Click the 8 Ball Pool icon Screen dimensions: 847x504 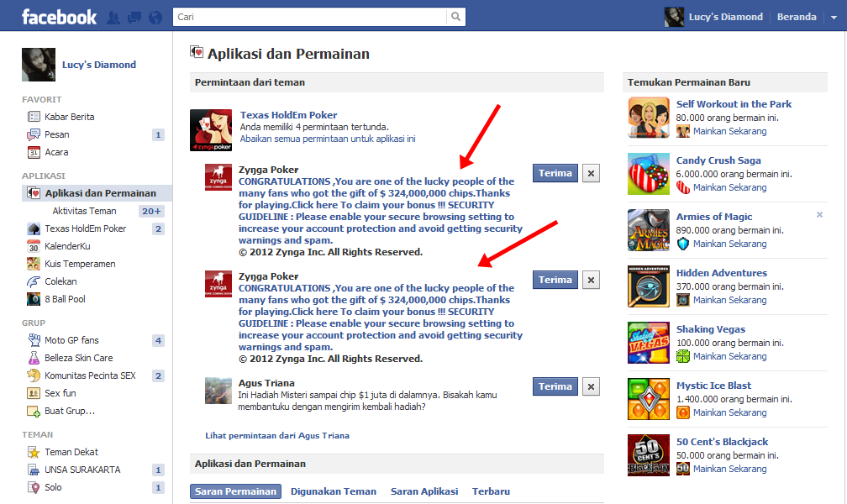click(x=34, y=299)
